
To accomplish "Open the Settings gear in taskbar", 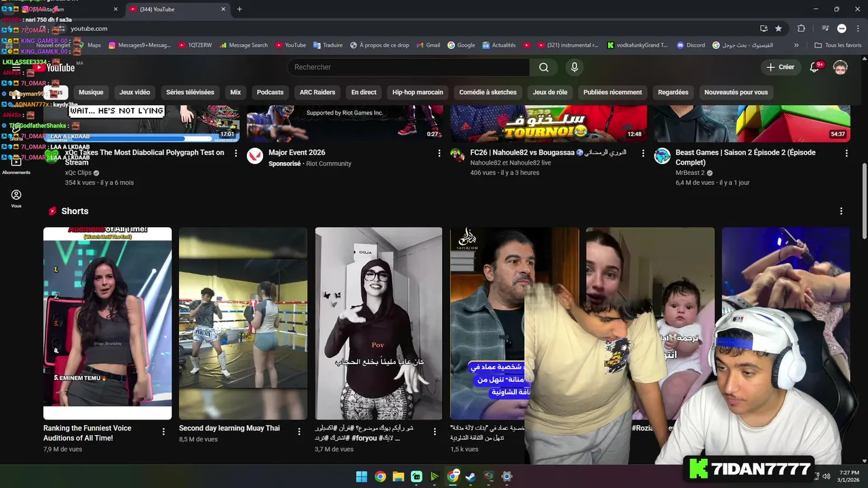I will tap(507, 476).
